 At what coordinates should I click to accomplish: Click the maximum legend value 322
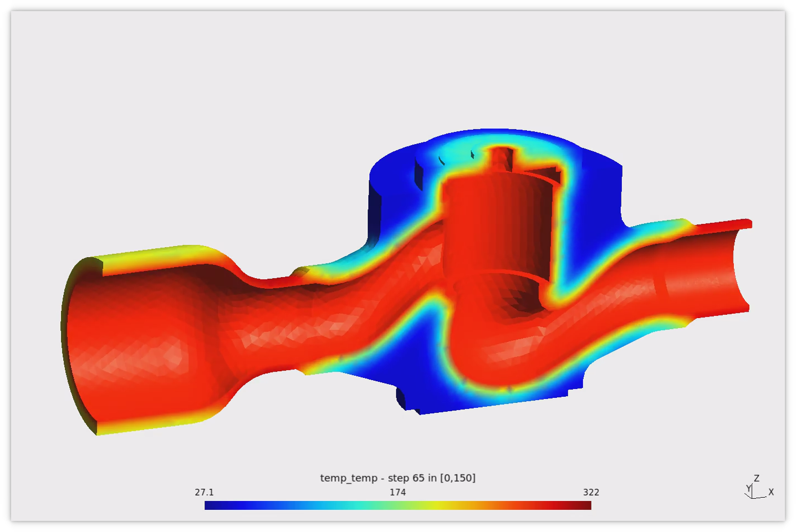[x=591, y=492]
